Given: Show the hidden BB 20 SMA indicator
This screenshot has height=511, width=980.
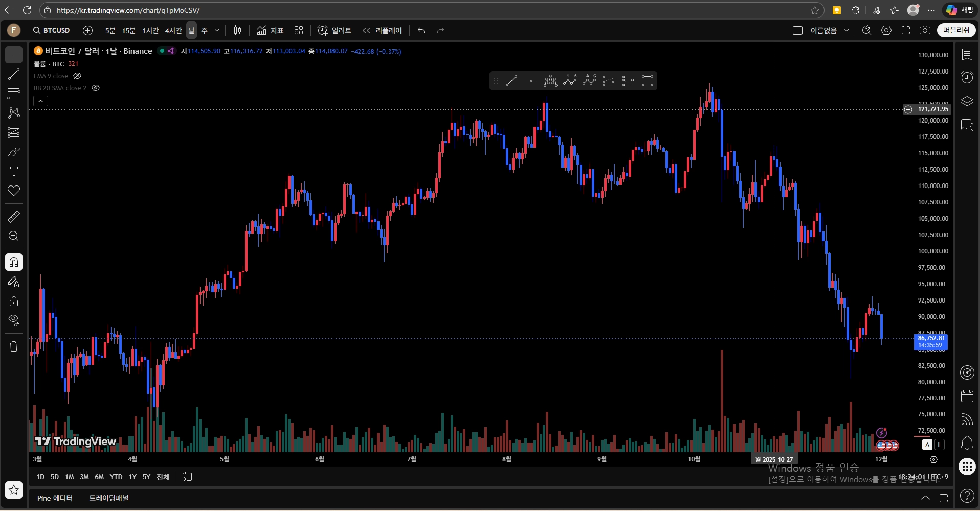Looking at the screenshot, I should tap(96, 88).
